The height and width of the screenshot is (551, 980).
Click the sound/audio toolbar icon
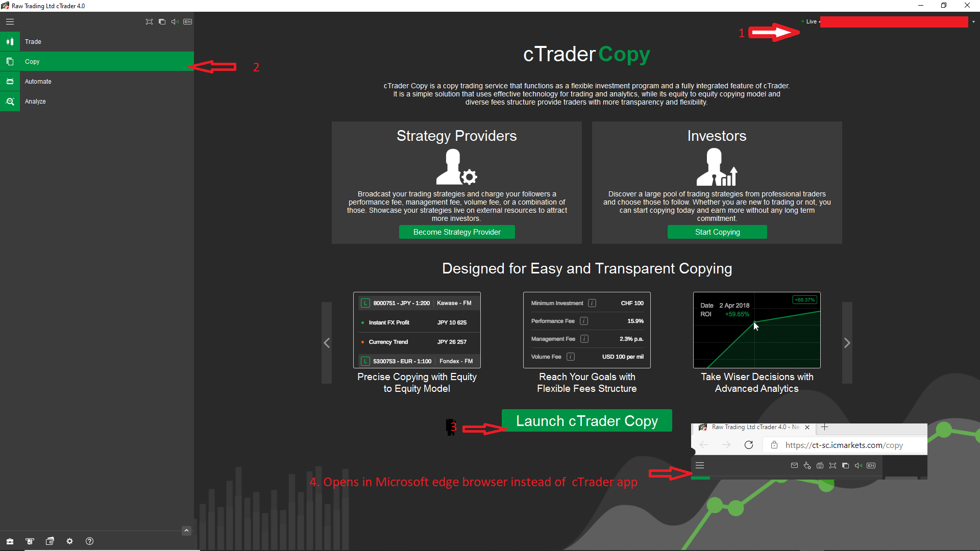click(175, 21)
